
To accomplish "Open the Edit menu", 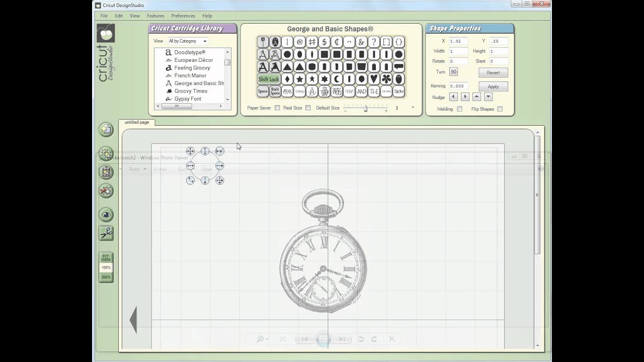I will 119,16.
